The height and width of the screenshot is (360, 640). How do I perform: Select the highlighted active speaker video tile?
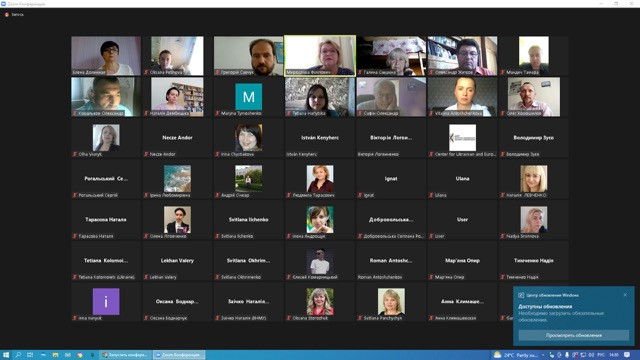[320, 56]
